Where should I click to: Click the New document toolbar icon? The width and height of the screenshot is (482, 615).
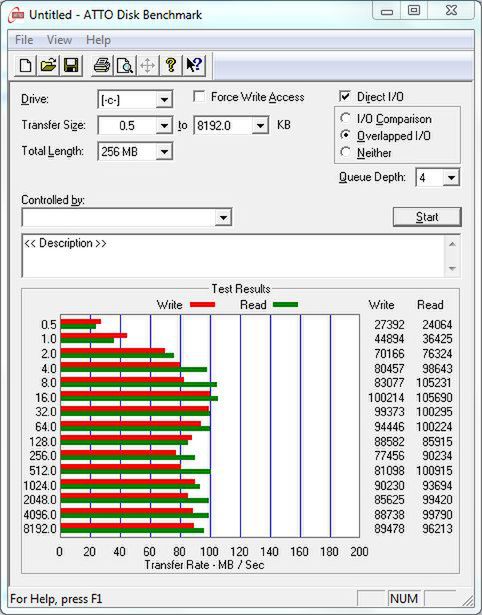pyautogui.click(x=25, y=65)
